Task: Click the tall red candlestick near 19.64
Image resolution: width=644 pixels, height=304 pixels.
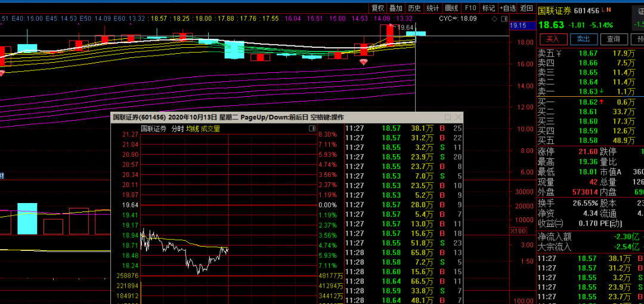Action: pyautogui.click(x=389, y=35)
